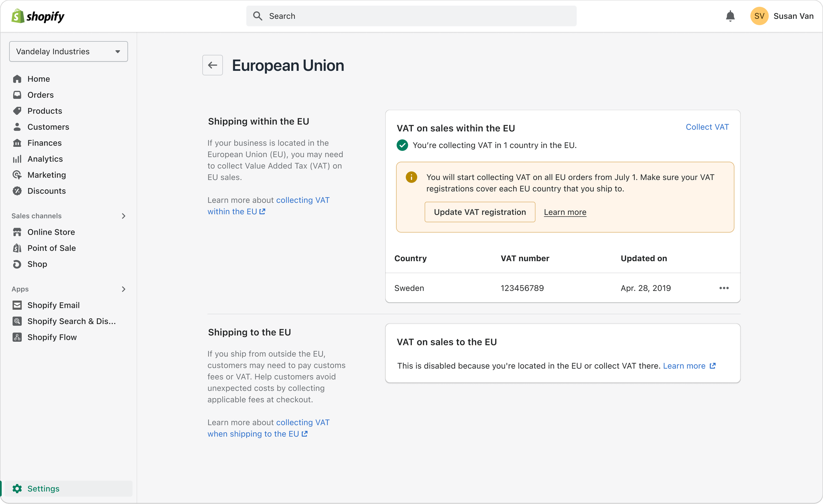Click the Settings gear icon
Viewport: 823px width, 504px height.
(x=17, y=488)
